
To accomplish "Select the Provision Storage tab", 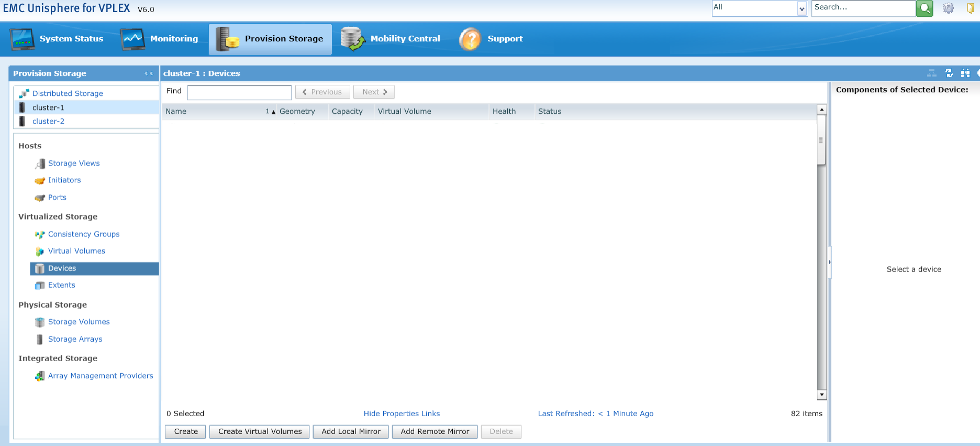I will (x=270, y=39).
